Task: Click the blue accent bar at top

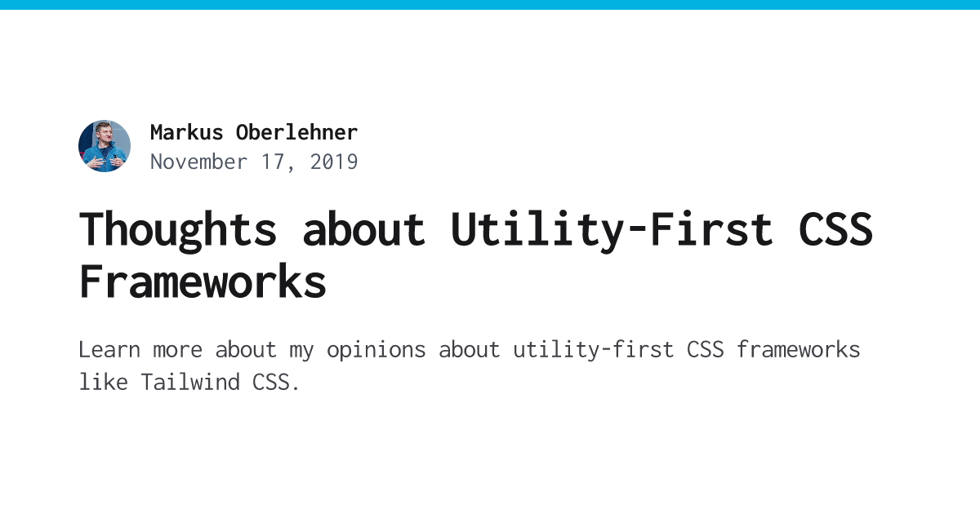Action: pos(490,5)
